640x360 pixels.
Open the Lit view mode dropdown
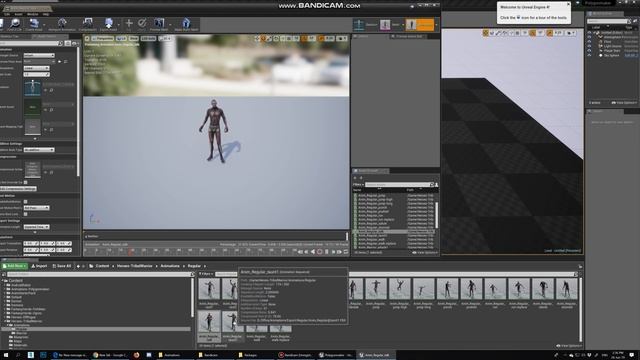[121, 38]
